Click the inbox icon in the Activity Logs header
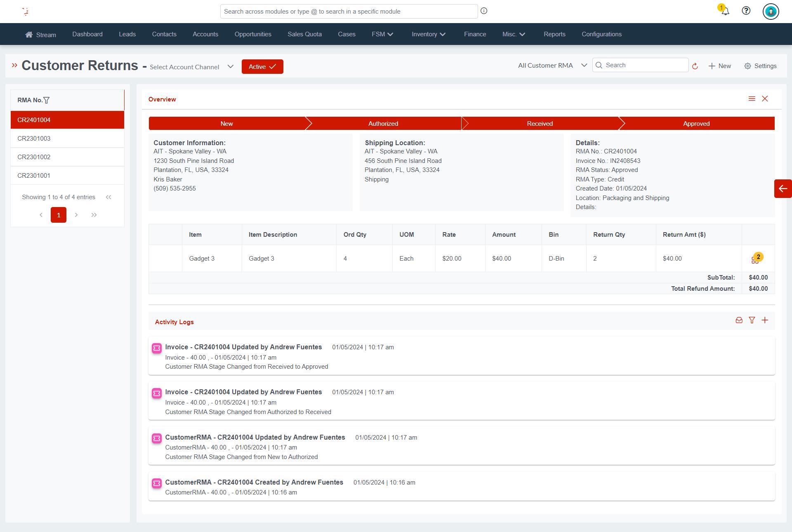 coord(739,320)
